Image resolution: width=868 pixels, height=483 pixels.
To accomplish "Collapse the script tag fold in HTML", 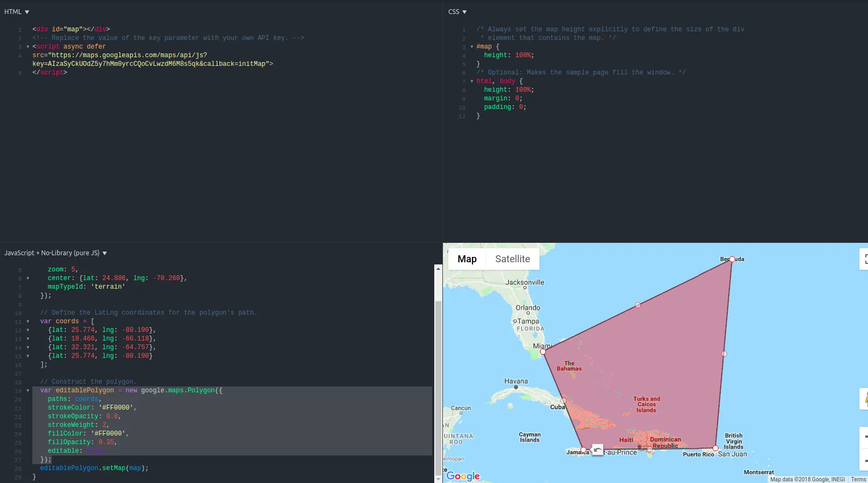I will (28, 47).
